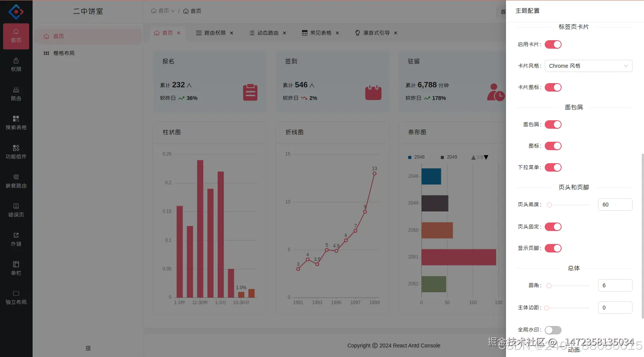Open the 搜索表格 sidebar section

tap(16, 123)
